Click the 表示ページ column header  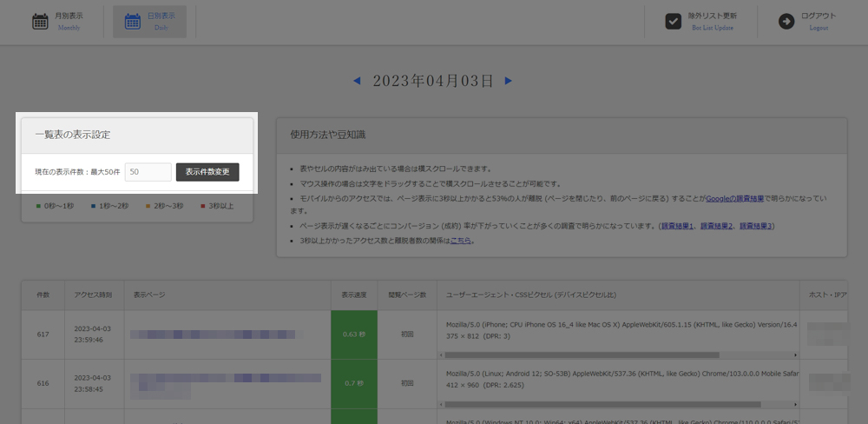(227, 295)
